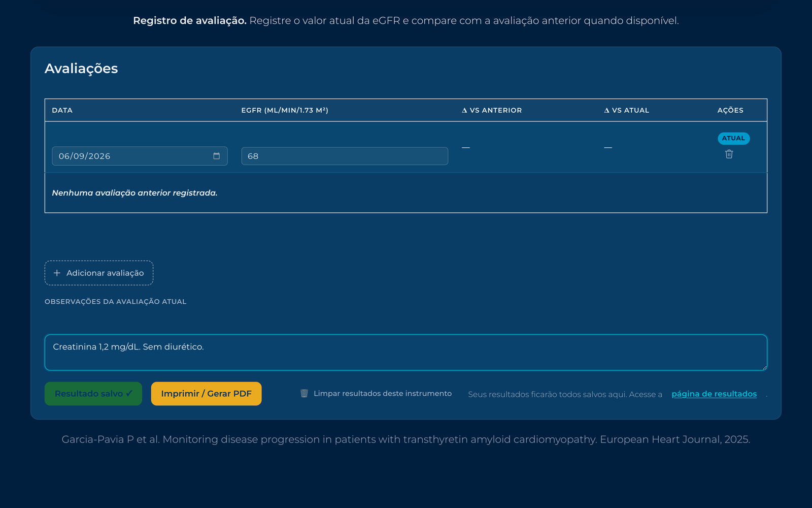Screen dimensions: 812x508
Task: Click Limpar resultados deste instrumento
Action: point(376,393)
